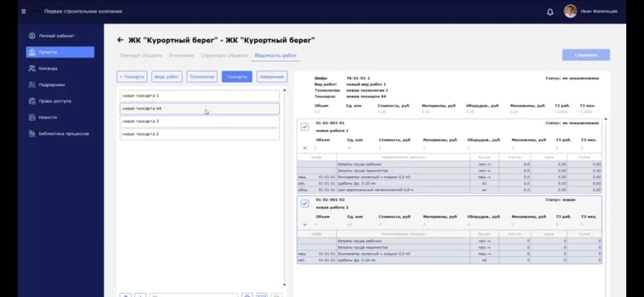Collapse resources of новая работа 2 chevron

[305, 224]
